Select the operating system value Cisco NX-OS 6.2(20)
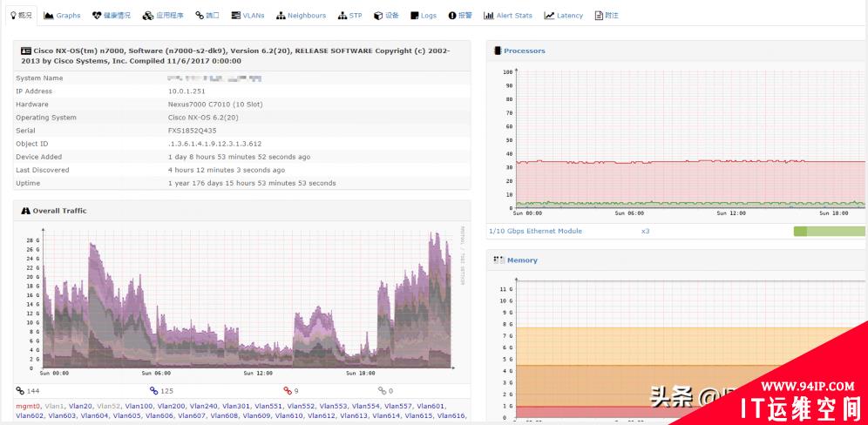This screenshot has height=425, width=868. (203, 118)
